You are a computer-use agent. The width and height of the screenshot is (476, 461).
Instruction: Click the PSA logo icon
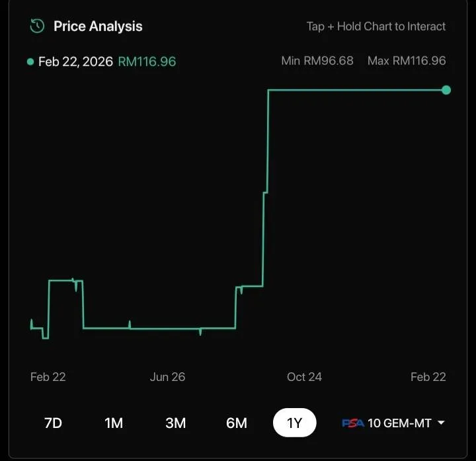tap(352, 423)
